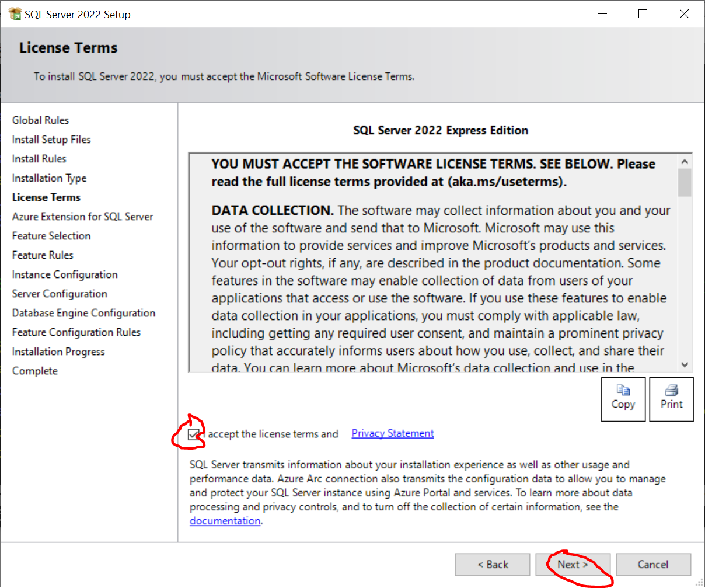Image resolution: width=705 pixels, height=588 pixels.
Task: Maximize the SQL Server Setup window
Action: point(643,14)
